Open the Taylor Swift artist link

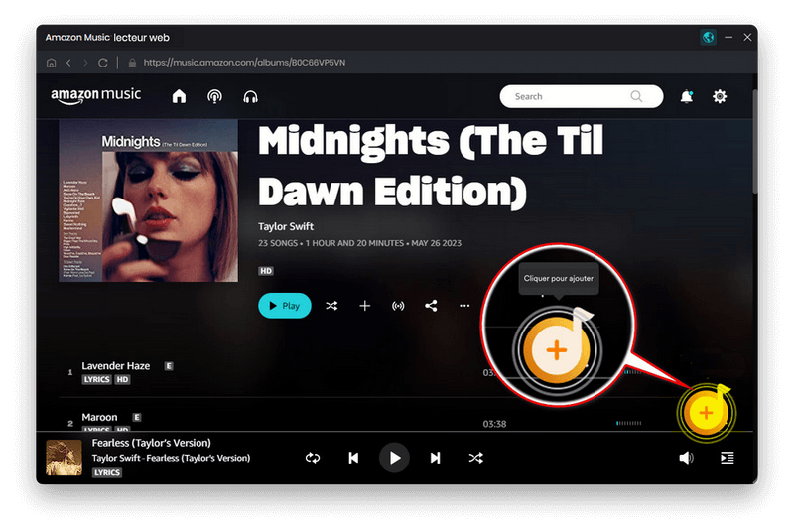(x=286, y=227)
